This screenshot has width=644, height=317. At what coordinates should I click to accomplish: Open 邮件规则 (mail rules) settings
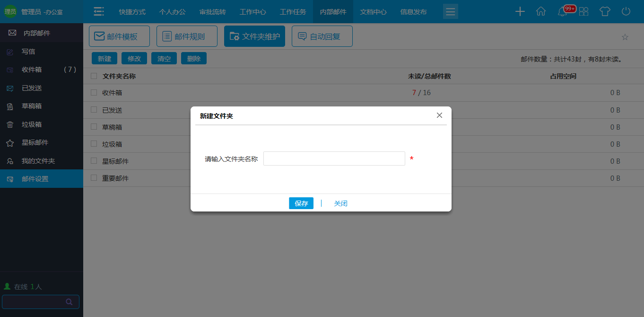187,36
